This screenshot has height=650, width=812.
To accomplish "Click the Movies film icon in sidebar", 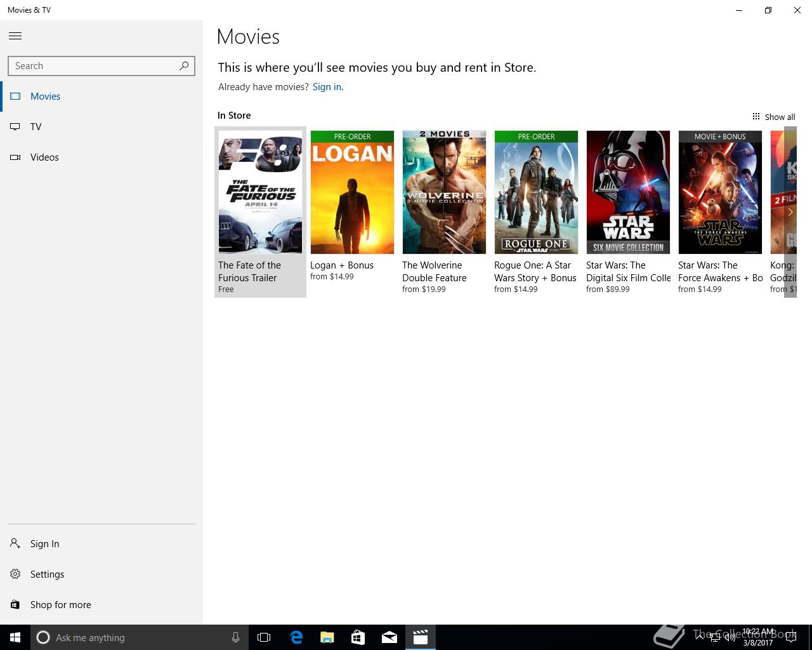I will (15, 96).
